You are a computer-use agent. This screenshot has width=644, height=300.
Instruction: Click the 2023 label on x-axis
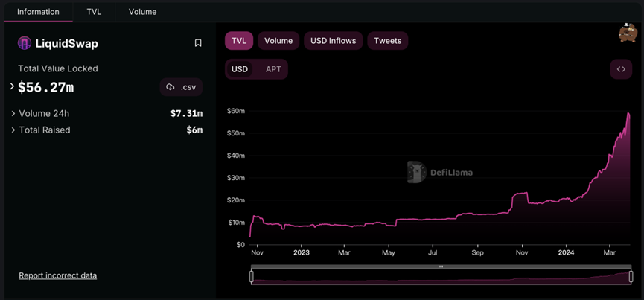pyautogui.click(x=301, y=253)
